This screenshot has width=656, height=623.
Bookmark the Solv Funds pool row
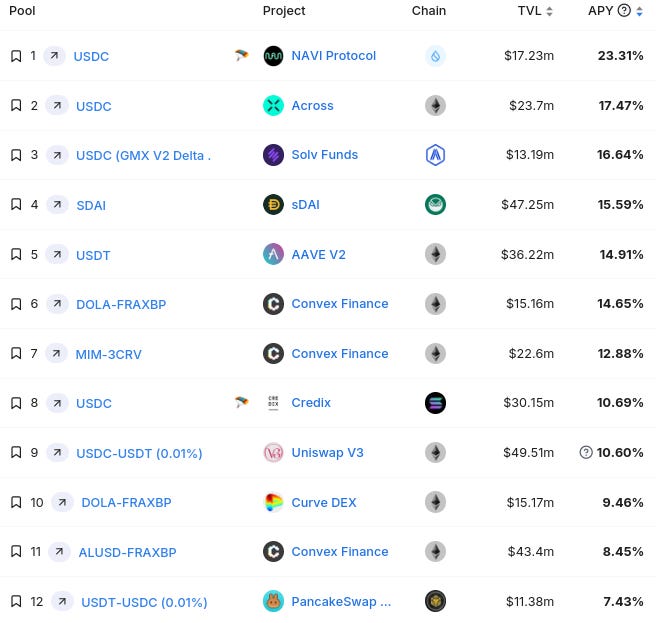16,155
